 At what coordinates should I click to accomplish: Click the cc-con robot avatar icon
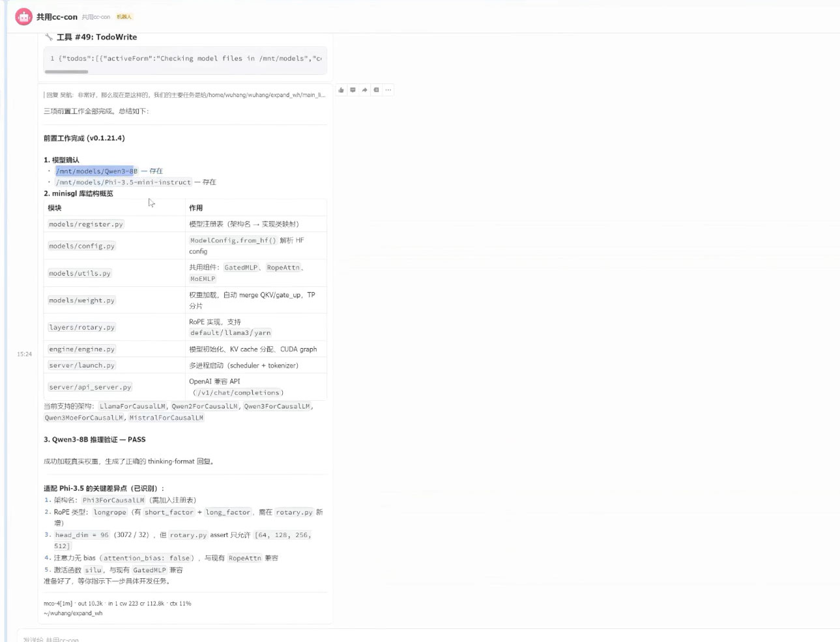[x=24, y=17]
